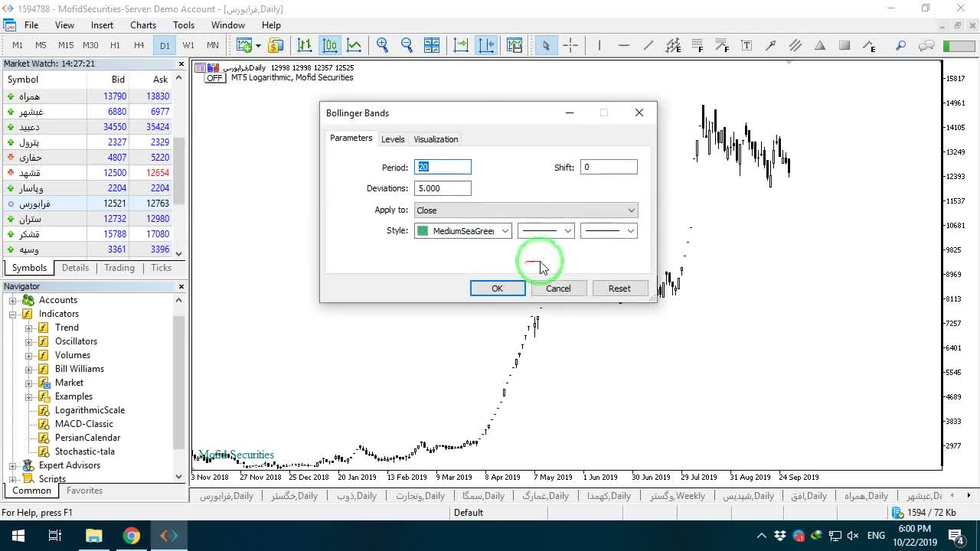980x551 pixels.
Task: Click the Cancel button
Action: tap(558, 289)
